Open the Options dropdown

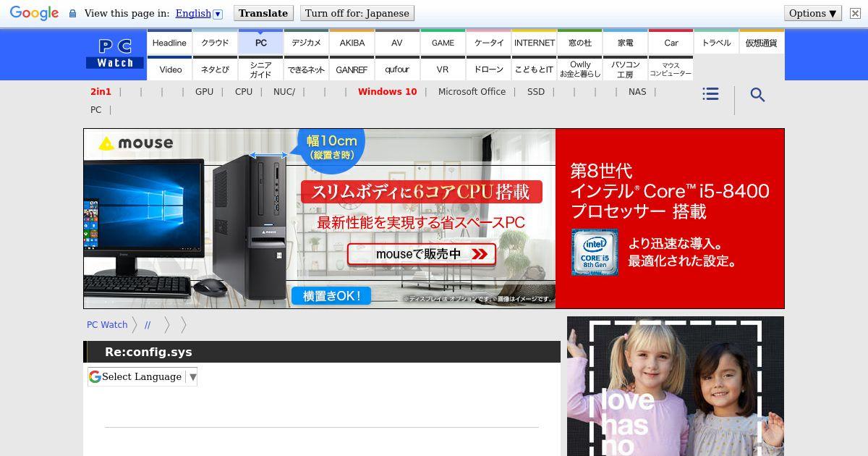813,13
